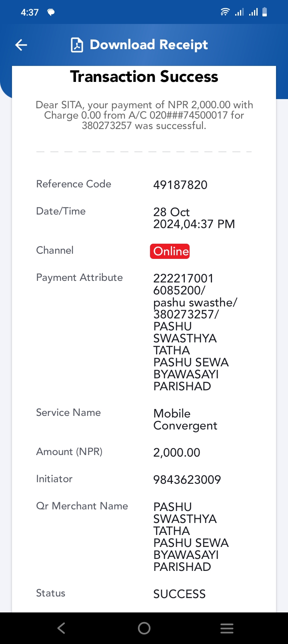Open Android back navigation button
Screen dimensions: 288x644
tap(61, 628)
